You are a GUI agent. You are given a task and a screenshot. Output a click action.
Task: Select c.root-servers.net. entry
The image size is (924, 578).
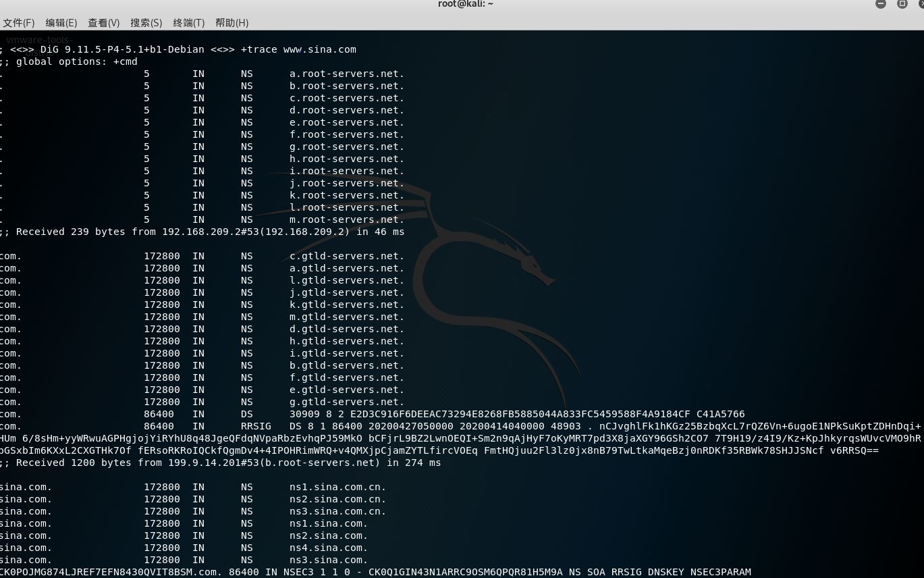point(347,98)
